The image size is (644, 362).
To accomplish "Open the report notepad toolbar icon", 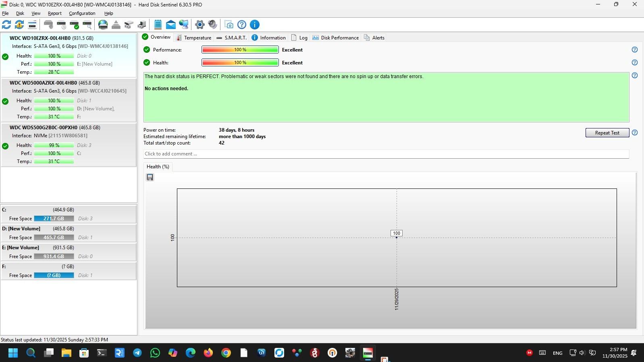I will click(x=158, y=25).
